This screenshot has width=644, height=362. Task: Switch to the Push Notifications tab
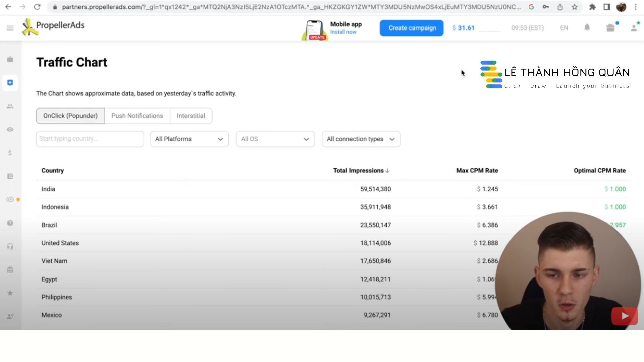(x=137, y=116)
